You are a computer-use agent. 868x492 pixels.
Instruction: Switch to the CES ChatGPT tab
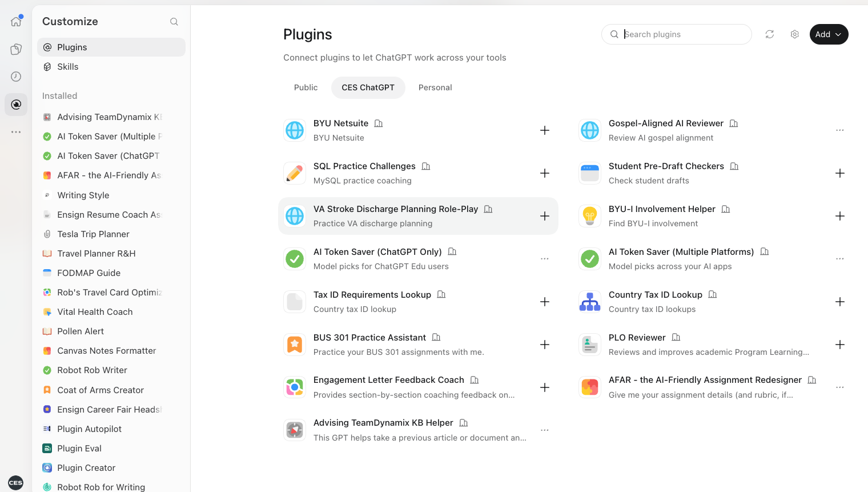368,87
